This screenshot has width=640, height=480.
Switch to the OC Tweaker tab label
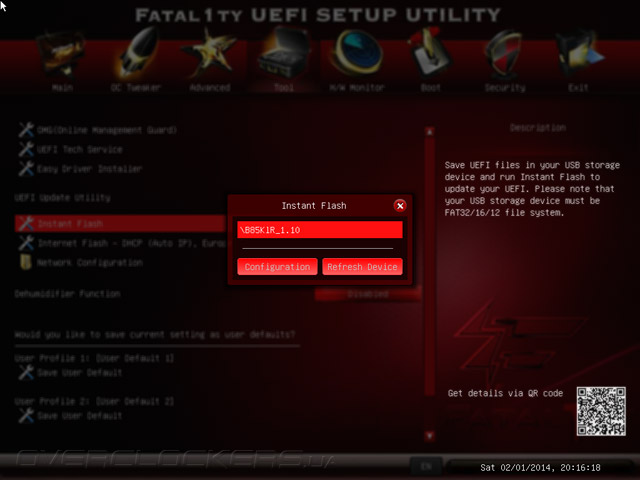pos(136,87)
